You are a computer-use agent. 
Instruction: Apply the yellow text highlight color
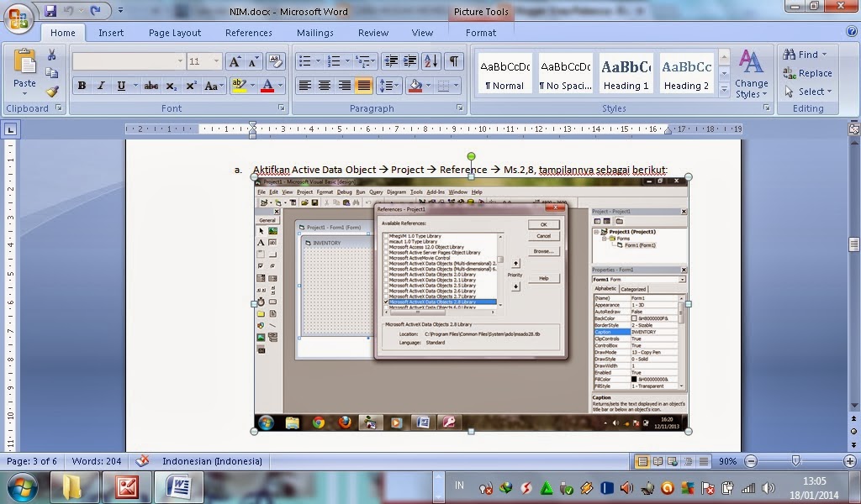240,86
